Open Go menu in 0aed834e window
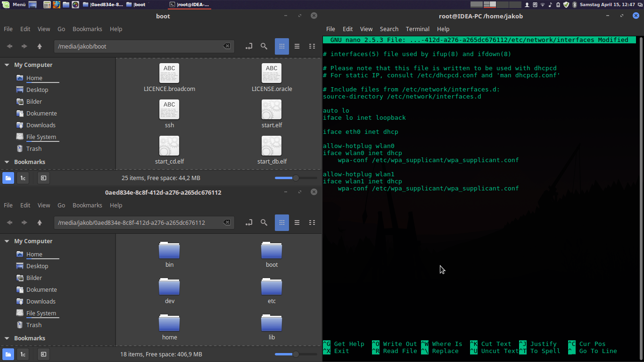 [x=61, y=205]
